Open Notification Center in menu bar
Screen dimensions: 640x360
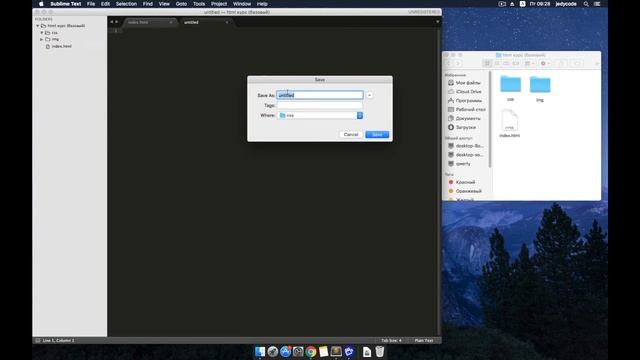[x=597, y=4]
